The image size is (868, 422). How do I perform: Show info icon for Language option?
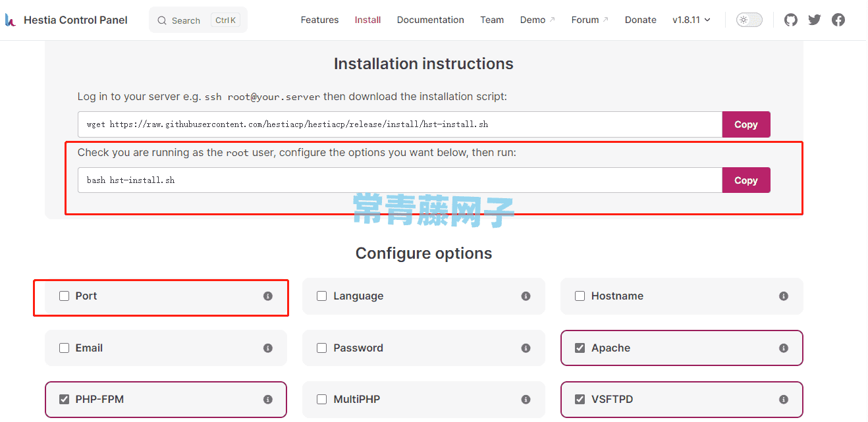(526, 296)
